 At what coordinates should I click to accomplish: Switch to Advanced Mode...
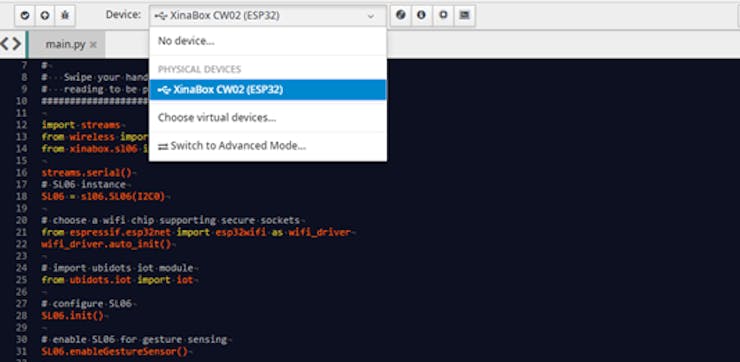click(268, 146)
